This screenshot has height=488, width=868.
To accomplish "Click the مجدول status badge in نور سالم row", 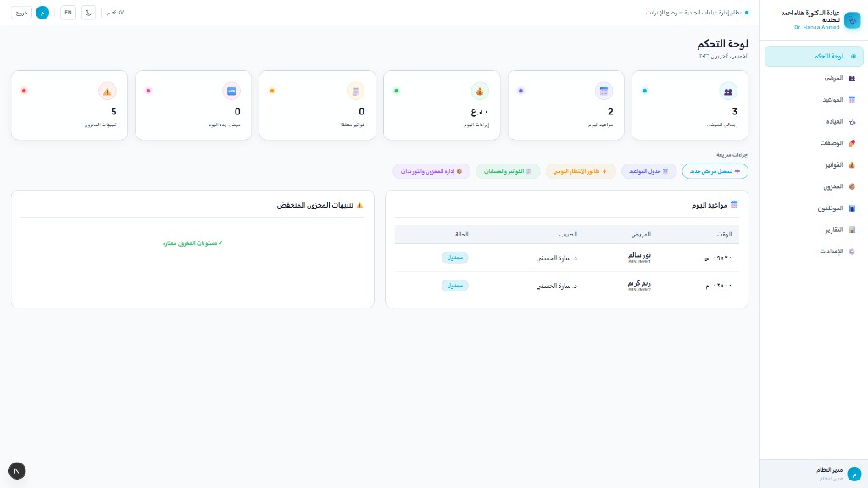I will (x=455, y=258).
